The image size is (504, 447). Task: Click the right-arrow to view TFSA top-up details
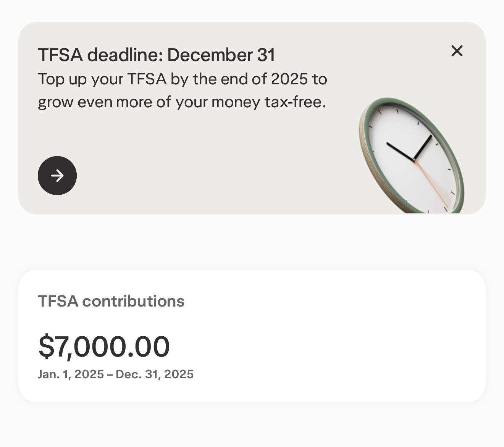pos(57,176)
